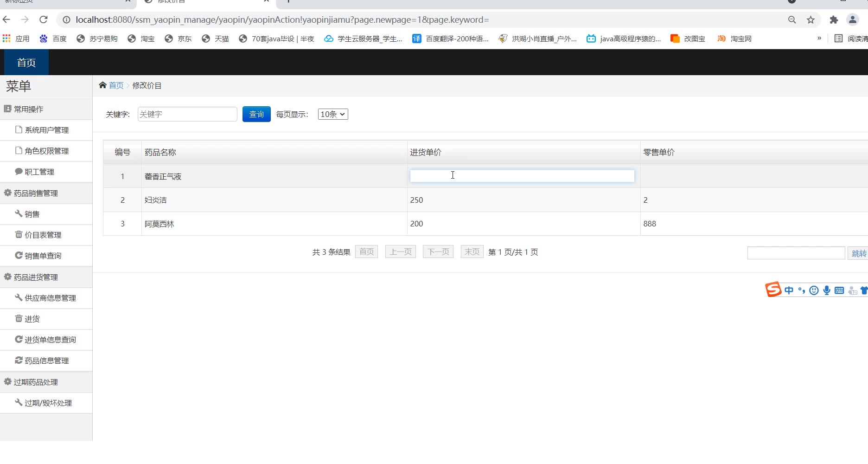This screenshot has width=868, height=464.
Task: Click the 首页 pagination button
Action: pyautogui.click(x=366, y=251)
